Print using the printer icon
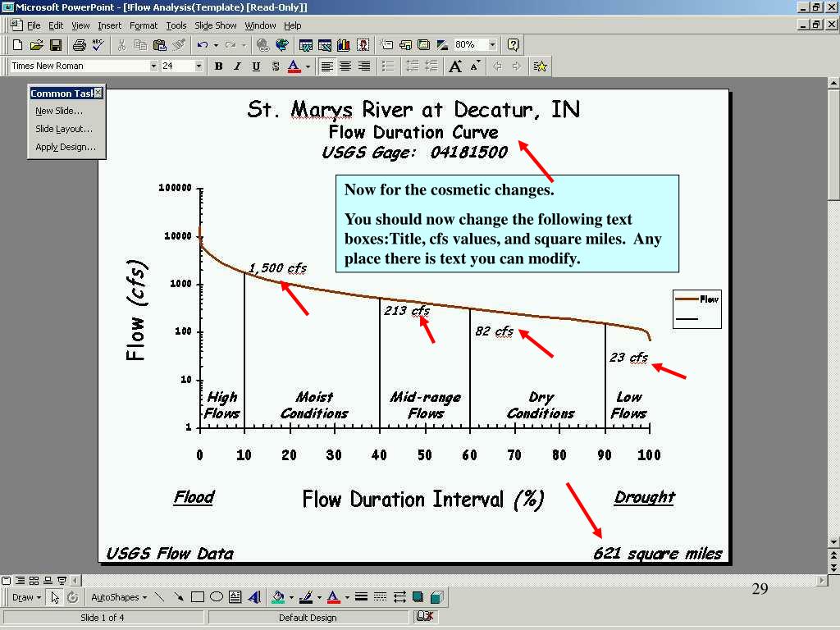 (x=80, y=45)
